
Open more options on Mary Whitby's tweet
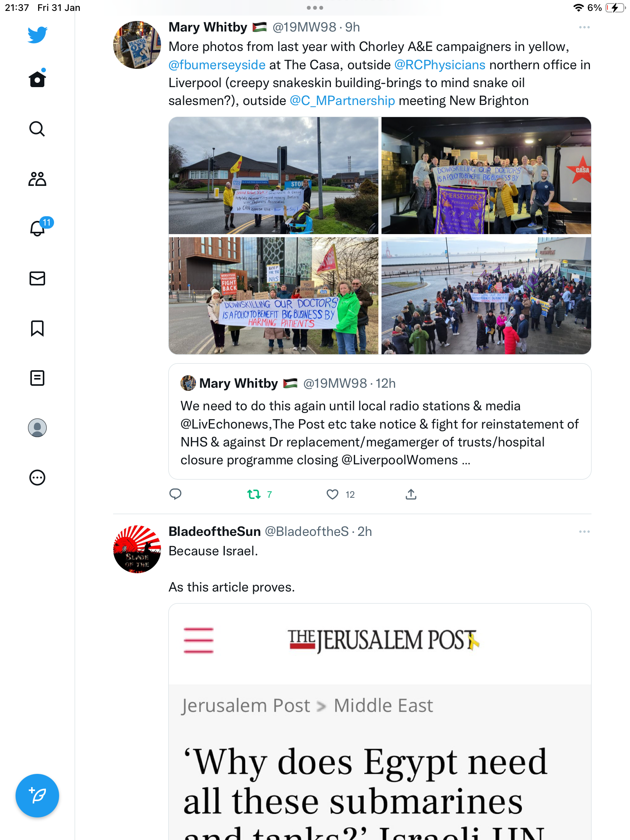(x=584, y=27)
